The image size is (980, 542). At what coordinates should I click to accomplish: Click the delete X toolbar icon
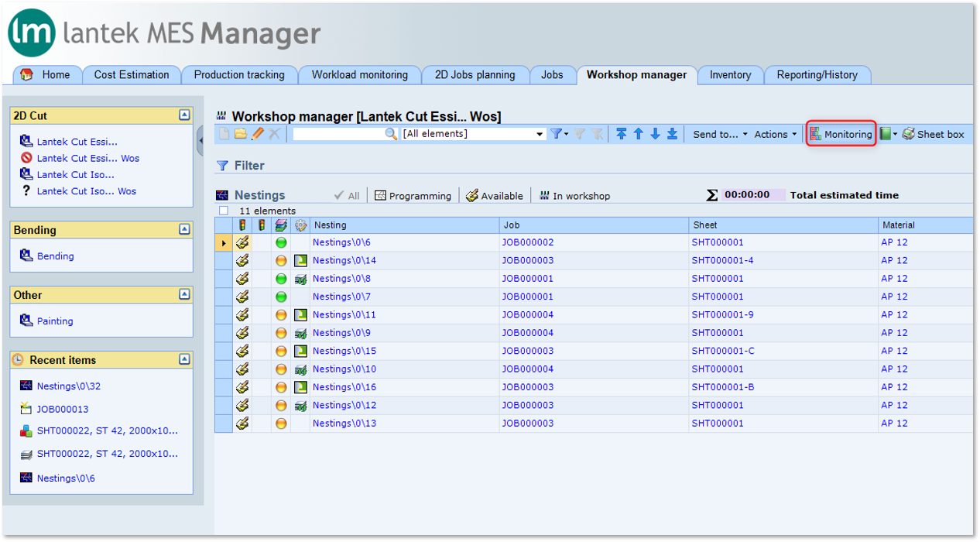tap(274, 134)
